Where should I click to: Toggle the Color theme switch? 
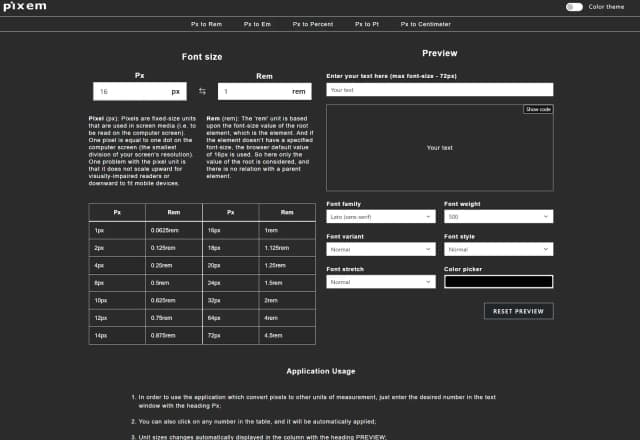pyautogui.click(x=574, y=7)
